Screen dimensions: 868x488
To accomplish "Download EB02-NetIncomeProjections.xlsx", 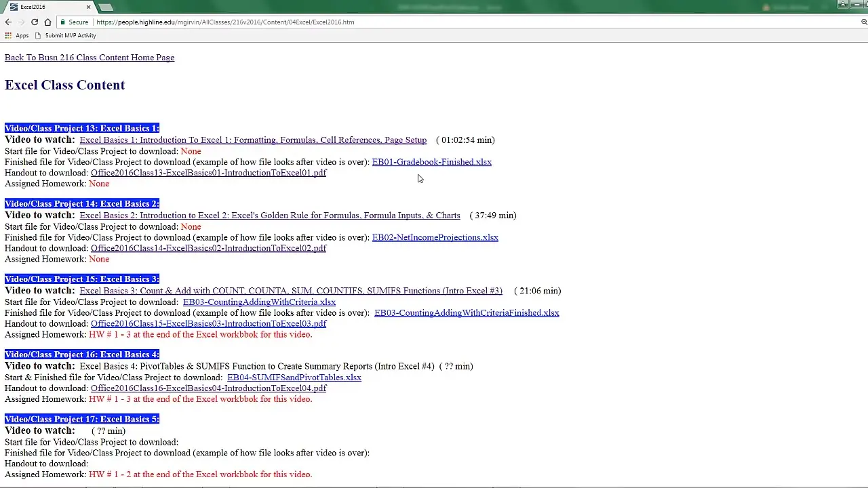I will coord(435,237).
